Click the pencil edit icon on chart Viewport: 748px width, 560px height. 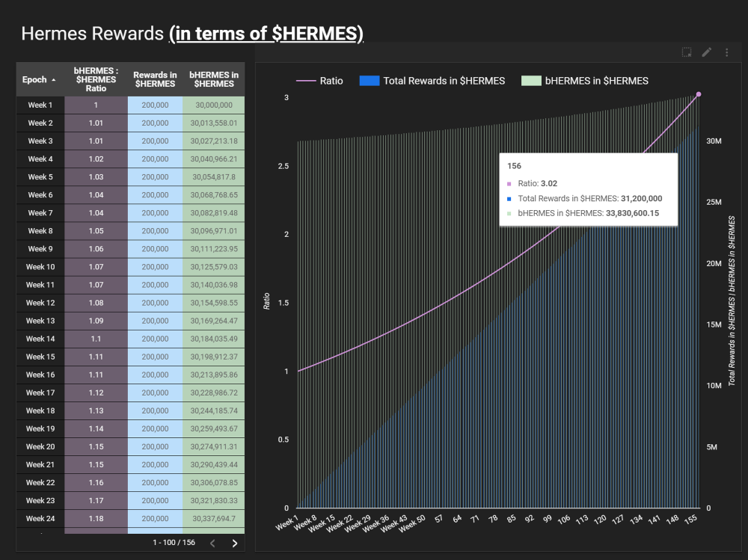(706, 52)
